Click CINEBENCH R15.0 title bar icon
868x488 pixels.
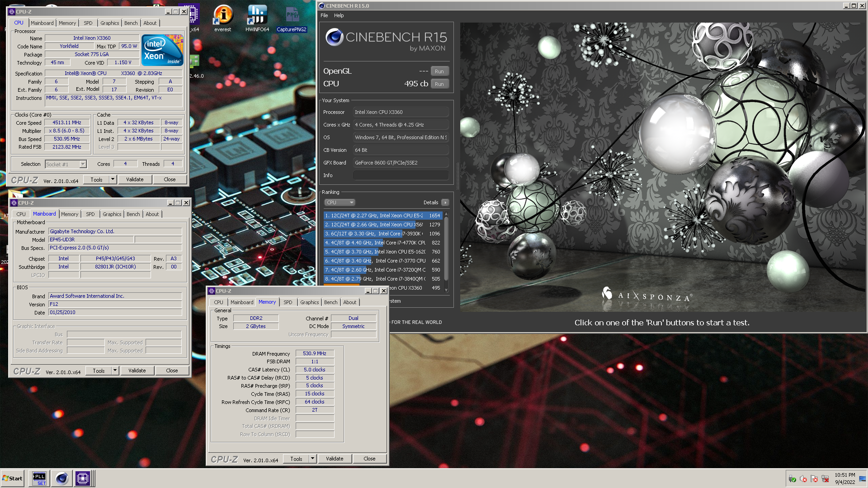pyautogui.click(x=322, y=6)
